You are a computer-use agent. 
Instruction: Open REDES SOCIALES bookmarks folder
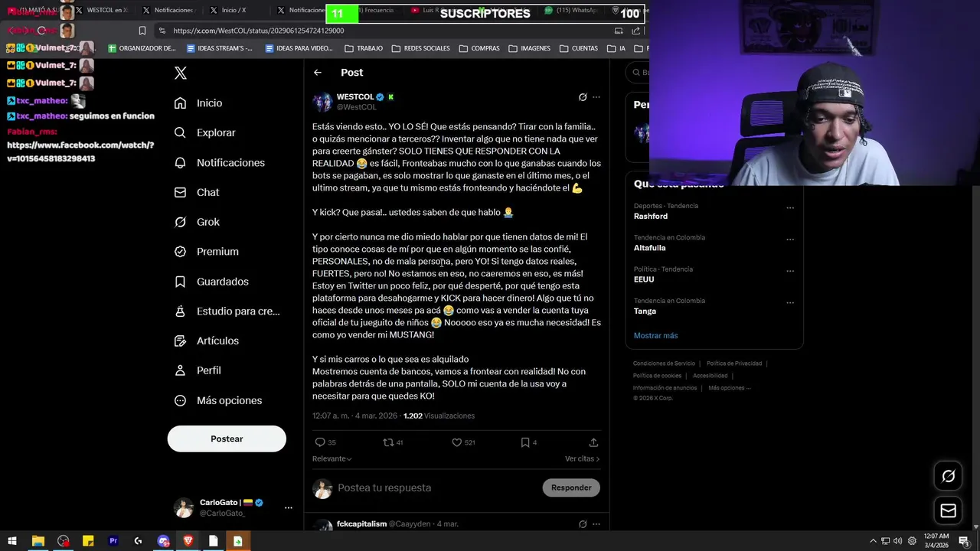[420, 48]
